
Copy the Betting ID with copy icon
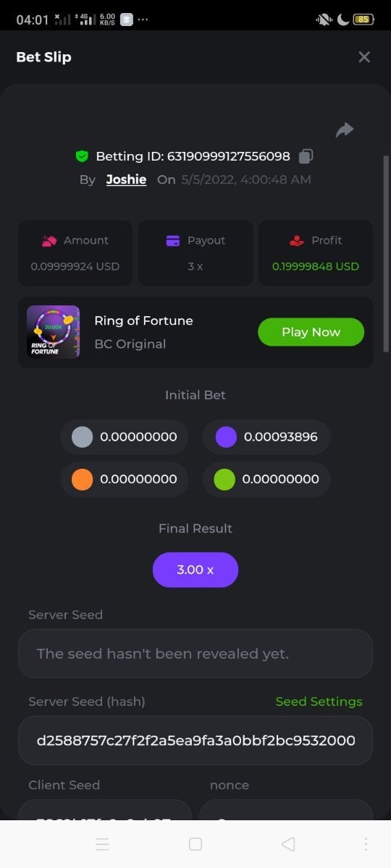306,156
